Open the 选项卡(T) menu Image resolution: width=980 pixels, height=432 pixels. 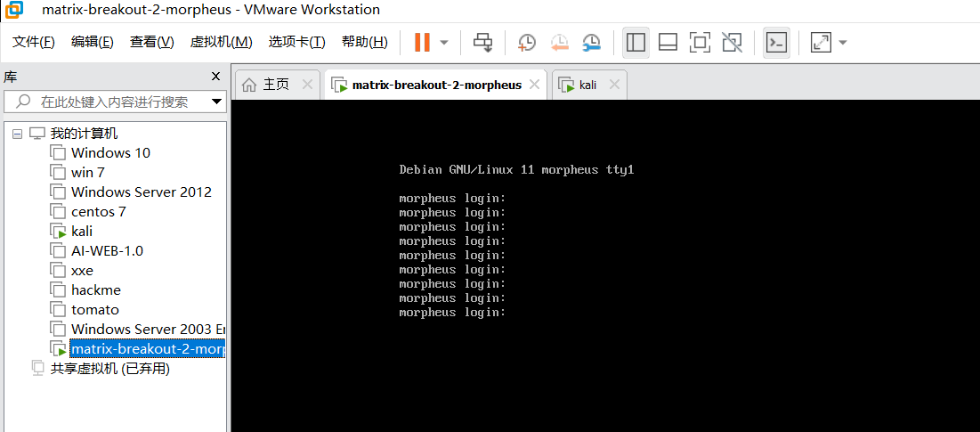[297, 42]
